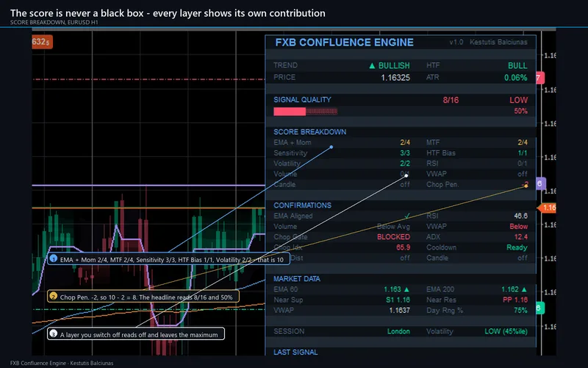
Task: Click the Sensitivity 3/3 score
Action: [405, 153]
